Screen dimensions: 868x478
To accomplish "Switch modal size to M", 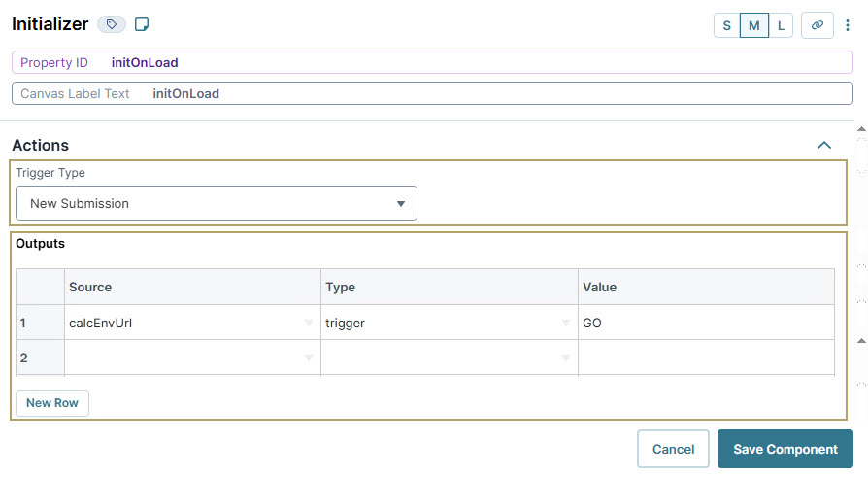I will point(754,25).
